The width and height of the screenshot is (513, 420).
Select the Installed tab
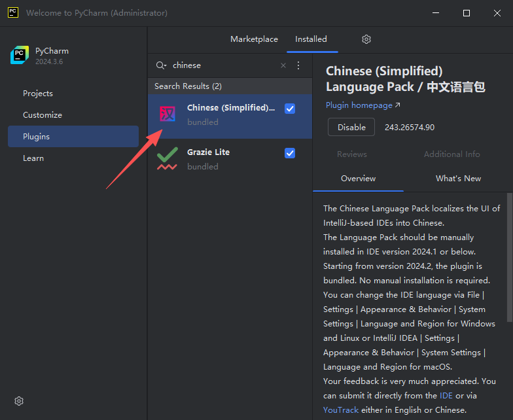tap(311, 39)
